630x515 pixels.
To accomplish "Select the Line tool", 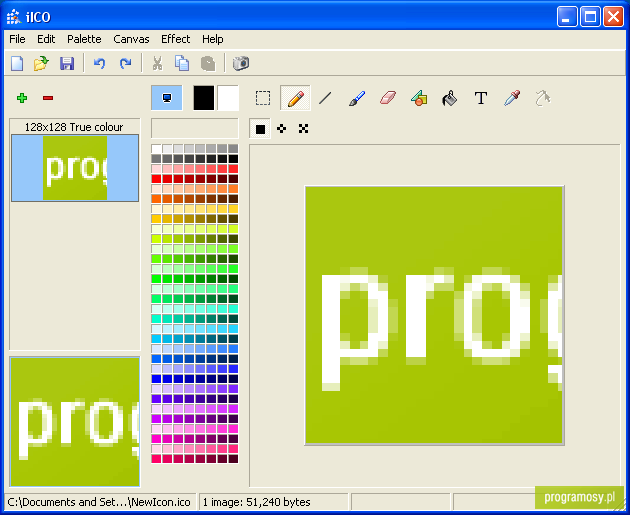I will [325, 98].
